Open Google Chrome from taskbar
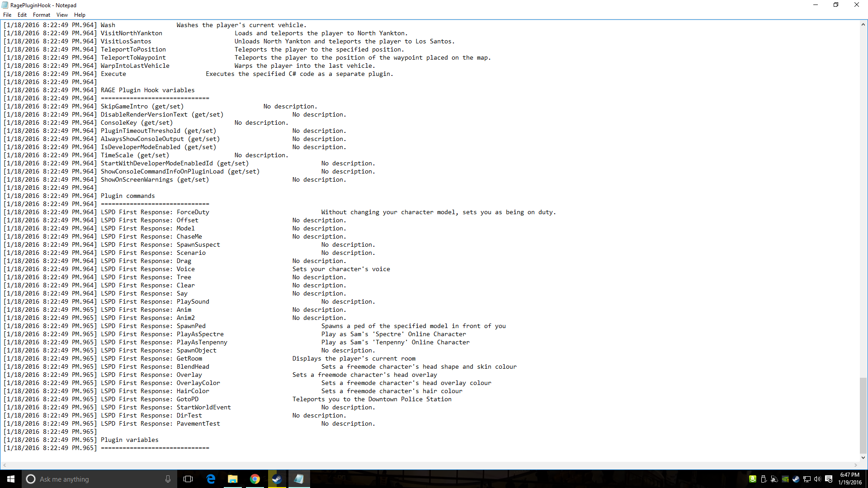 (255, 479)
